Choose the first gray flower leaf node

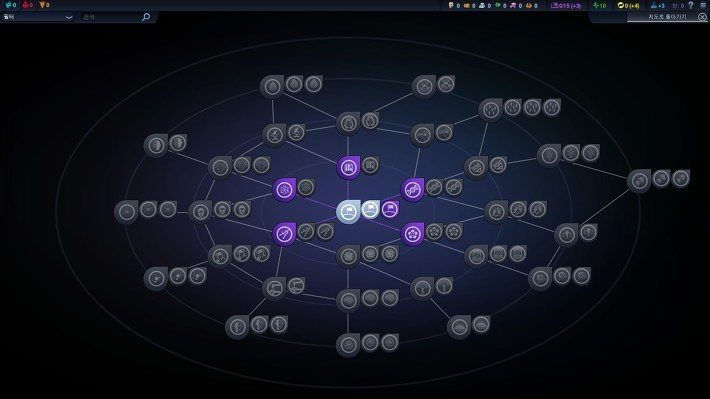tap(434, 231)
